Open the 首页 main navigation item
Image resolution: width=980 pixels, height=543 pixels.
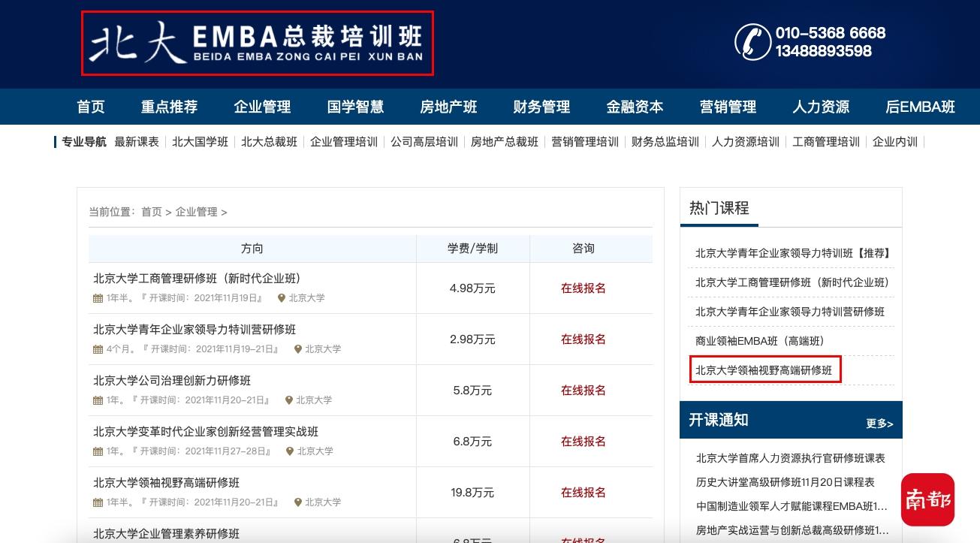tap(91, 107)
